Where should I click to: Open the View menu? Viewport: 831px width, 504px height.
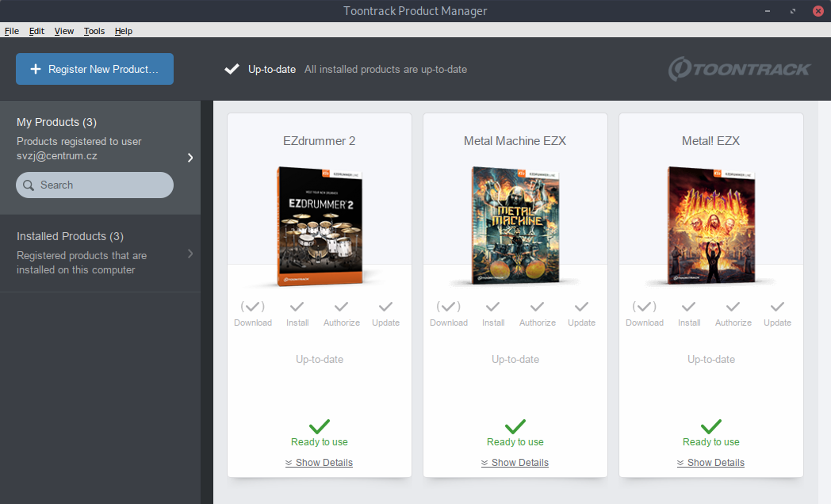63,31
